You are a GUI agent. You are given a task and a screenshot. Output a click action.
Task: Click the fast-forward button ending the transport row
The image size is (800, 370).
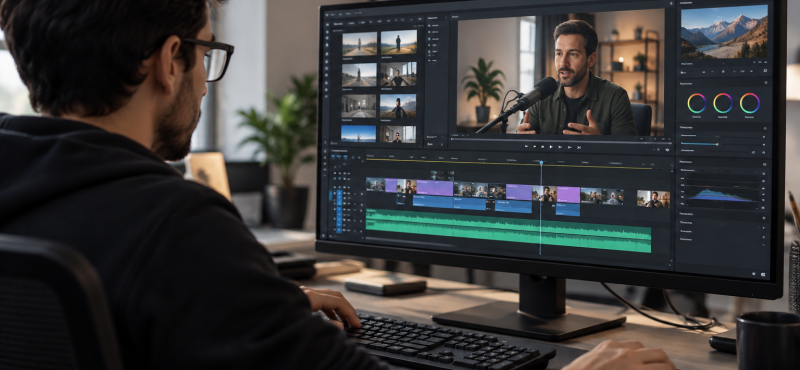click(579, 147)
